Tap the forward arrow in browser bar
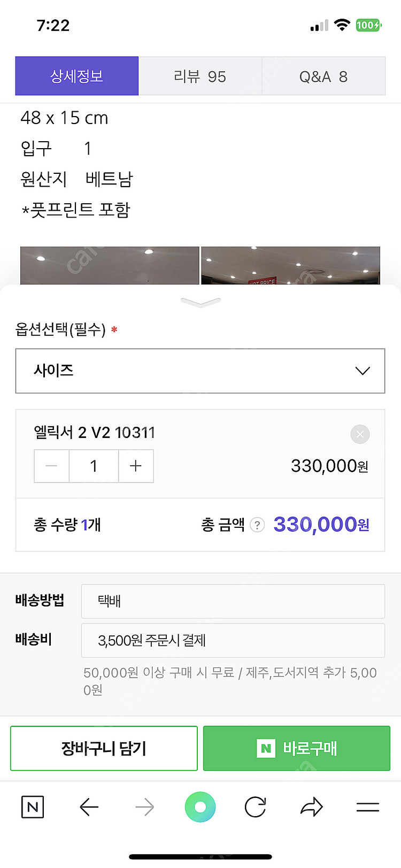The width and height of the screenshot is (401, 868). [144, 807]
